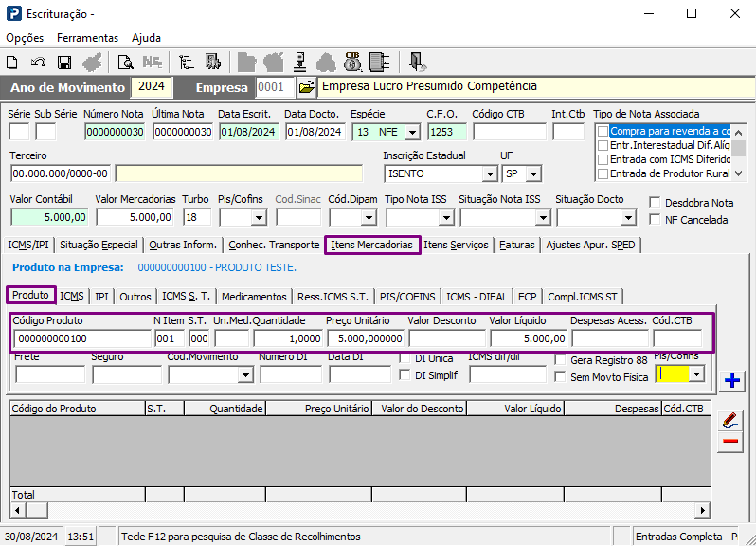Tick the NF Cancelada checkbox
756x546 pixels.
(x=655, y=220)
